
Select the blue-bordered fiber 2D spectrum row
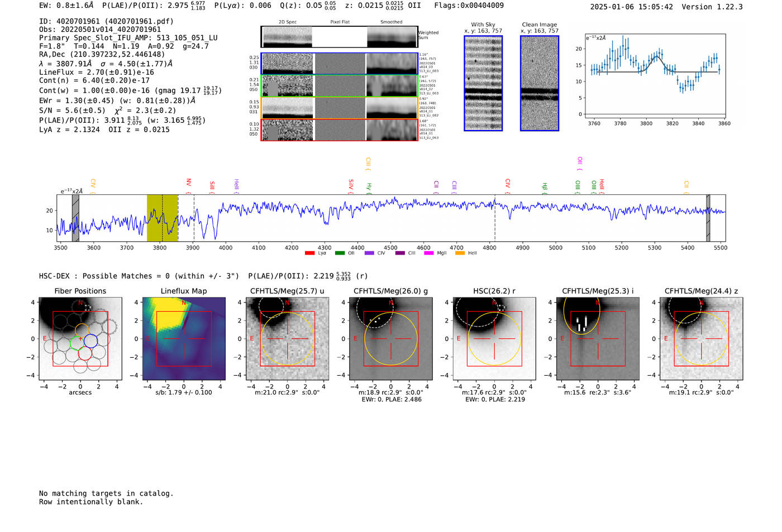340,64
